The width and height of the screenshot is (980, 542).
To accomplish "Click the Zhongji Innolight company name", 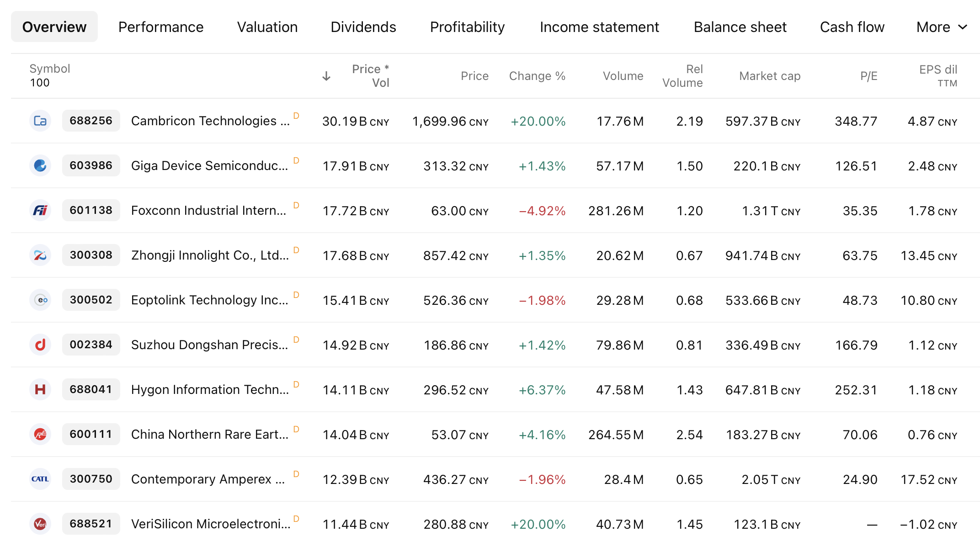I will click(210, 255).
